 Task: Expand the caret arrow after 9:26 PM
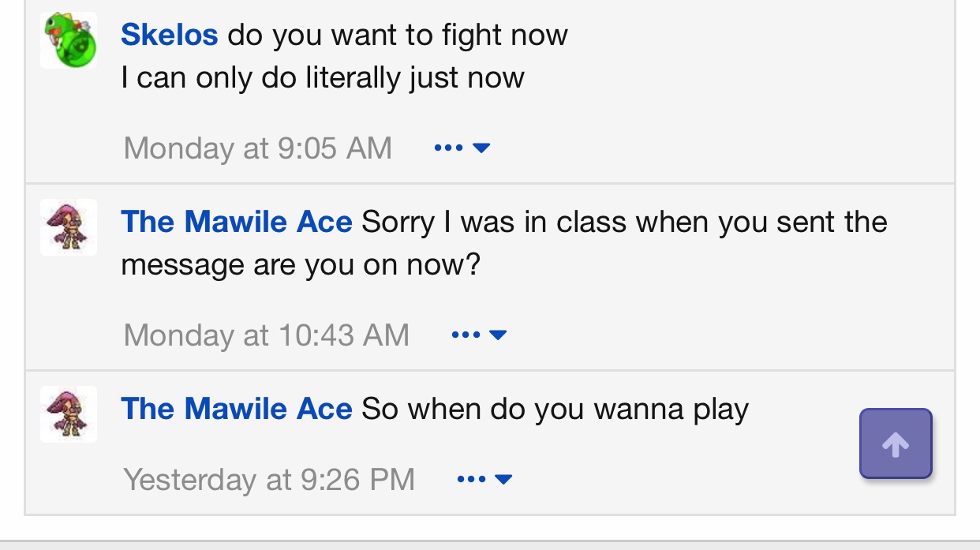coord(503,480)
